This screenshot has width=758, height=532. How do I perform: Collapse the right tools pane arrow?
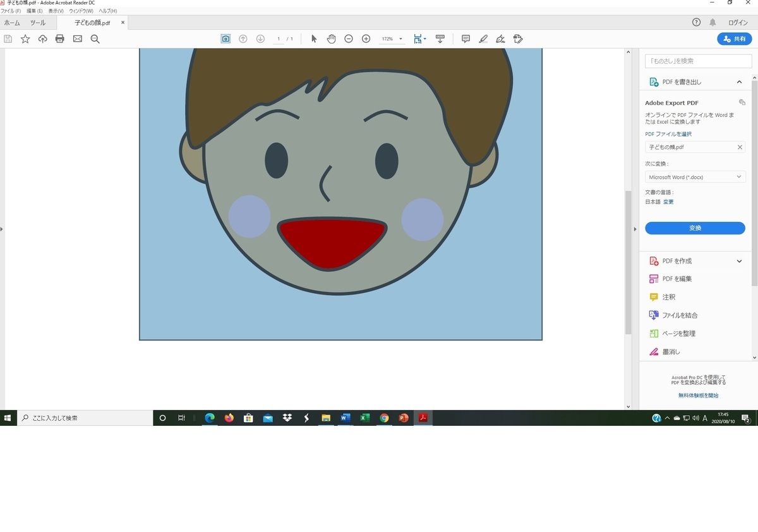635,229
